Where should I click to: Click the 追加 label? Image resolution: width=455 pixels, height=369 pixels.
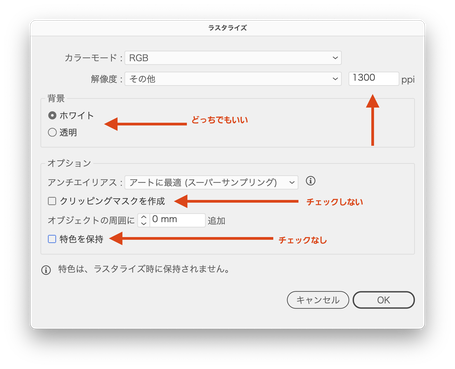(217, 221)
